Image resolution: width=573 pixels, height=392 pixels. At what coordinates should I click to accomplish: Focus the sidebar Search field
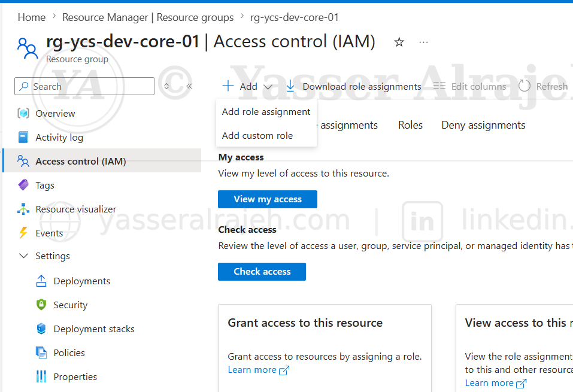[x=84, y=86]
